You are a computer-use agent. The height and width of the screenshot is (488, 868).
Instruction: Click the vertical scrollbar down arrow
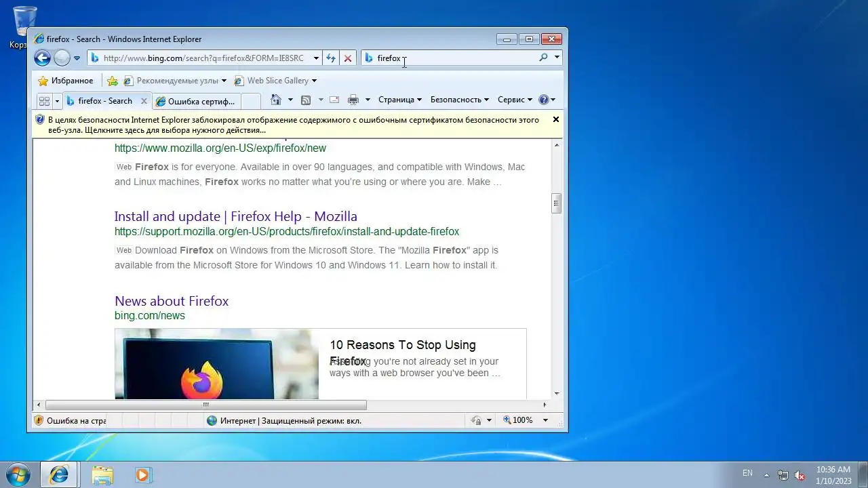point(557,393)
